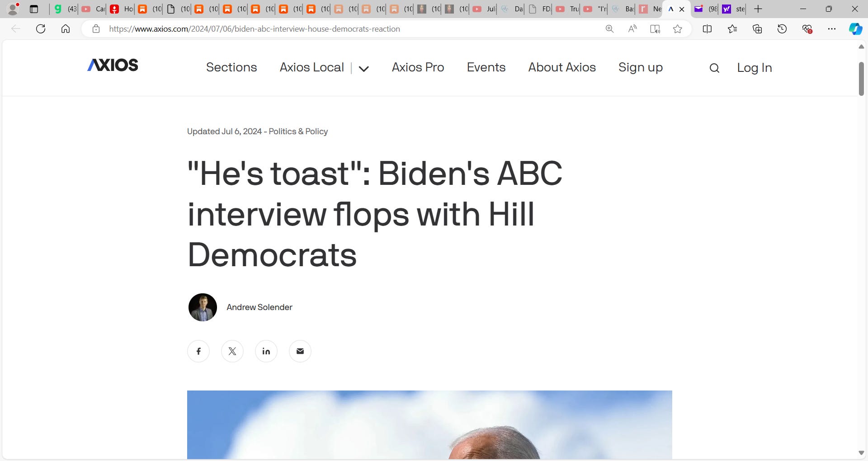Share the article by email
Viewport: 868px width, 461px height.
pos(300,351)
